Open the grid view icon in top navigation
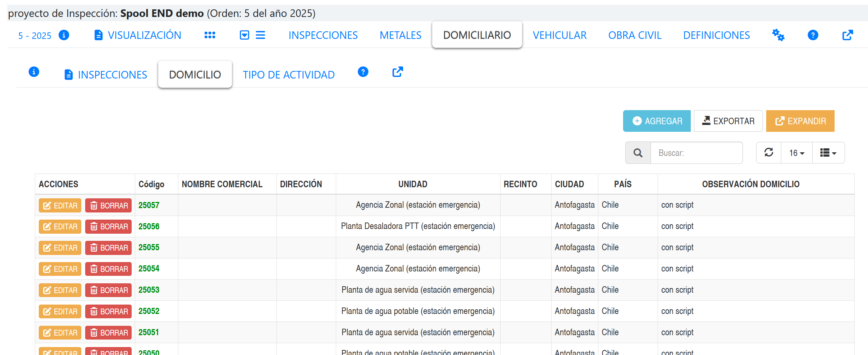 click(x=210, y=35)
